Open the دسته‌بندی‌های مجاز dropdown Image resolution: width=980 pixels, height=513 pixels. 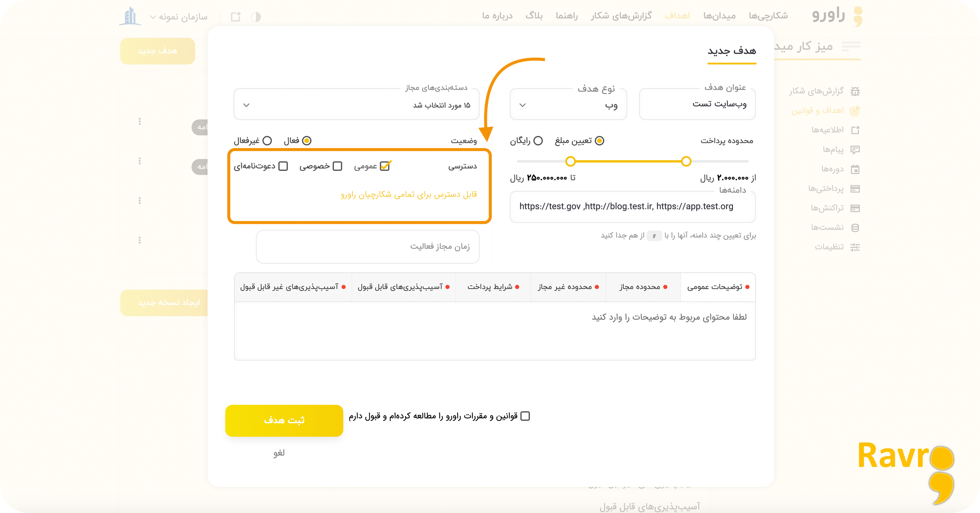coord(356,104)
